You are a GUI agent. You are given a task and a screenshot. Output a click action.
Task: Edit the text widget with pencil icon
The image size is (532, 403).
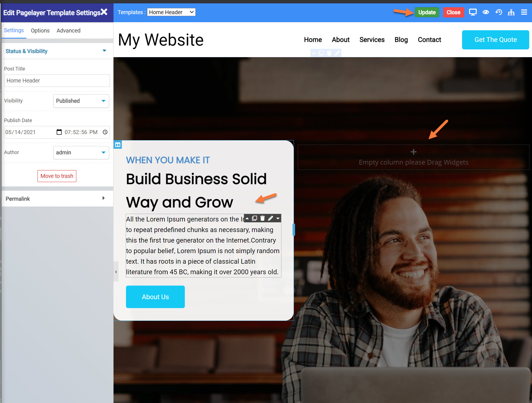pos(271,218)
